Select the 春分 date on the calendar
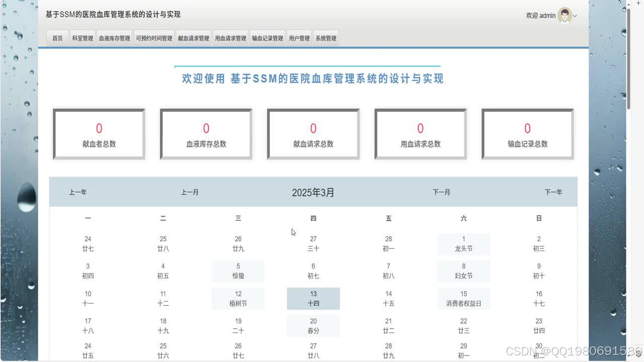The width and height of the screenshot is (644, 362). 313,326
